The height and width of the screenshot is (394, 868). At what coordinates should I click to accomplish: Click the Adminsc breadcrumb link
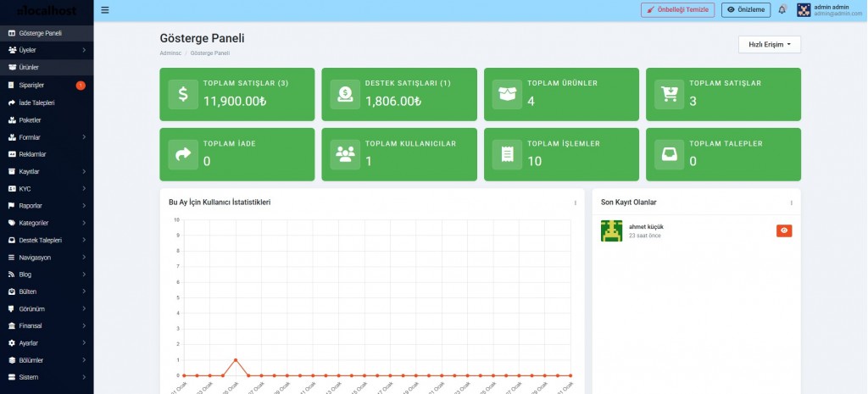click(x=170, y=53)
